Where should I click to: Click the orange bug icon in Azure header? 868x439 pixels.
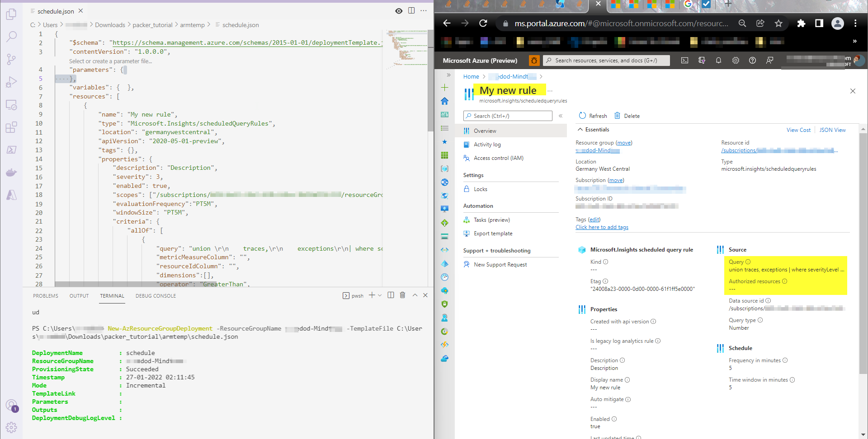(534, 61)
